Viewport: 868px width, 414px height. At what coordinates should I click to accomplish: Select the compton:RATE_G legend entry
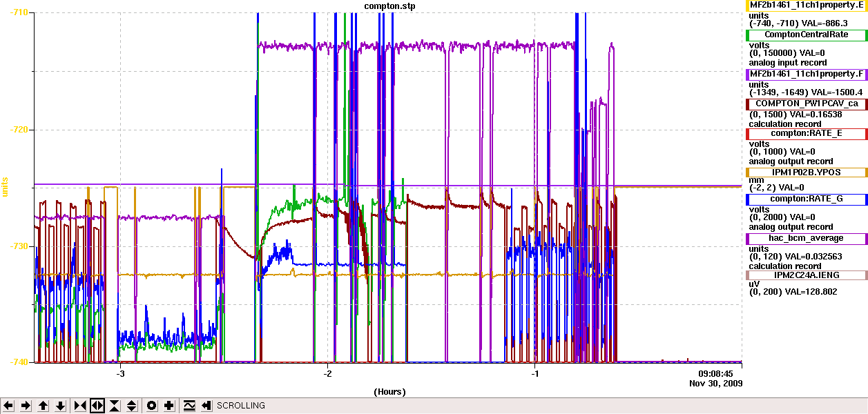pos(807,199)
